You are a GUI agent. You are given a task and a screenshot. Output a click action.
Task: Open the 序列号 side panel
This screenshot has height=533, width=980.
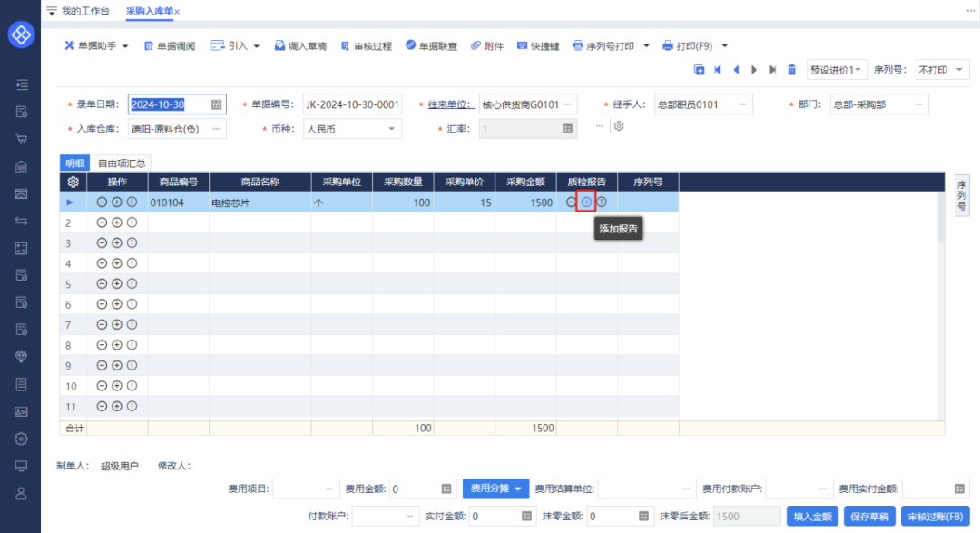pos(962,195)
